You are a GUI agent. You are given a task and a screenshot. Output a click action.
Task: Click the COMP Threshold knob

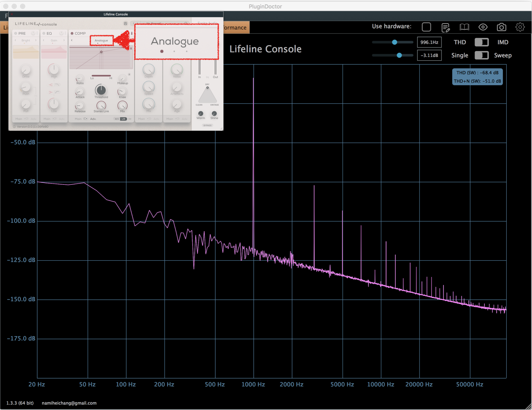101,90
